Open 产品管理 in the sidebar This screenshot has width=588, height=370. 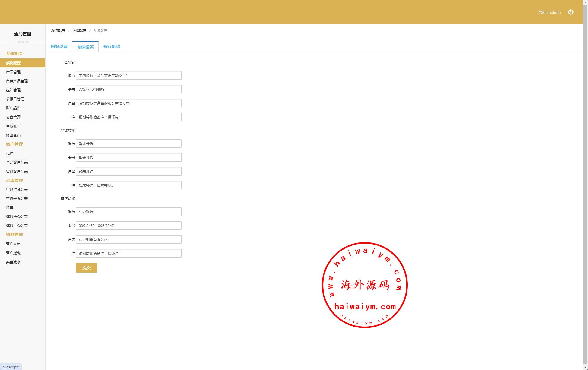[x=13, y=72]
